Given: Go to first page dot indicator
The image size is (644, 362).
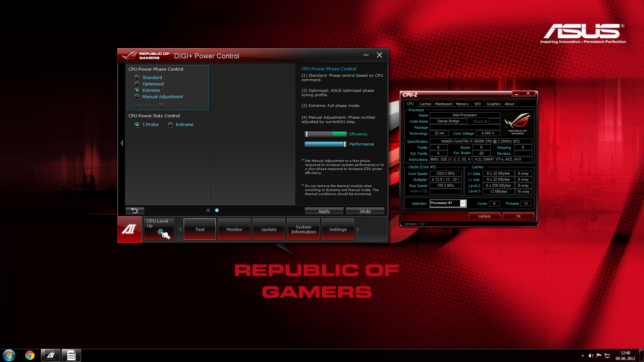Looking at the screenshot, I should pos(208,210).
